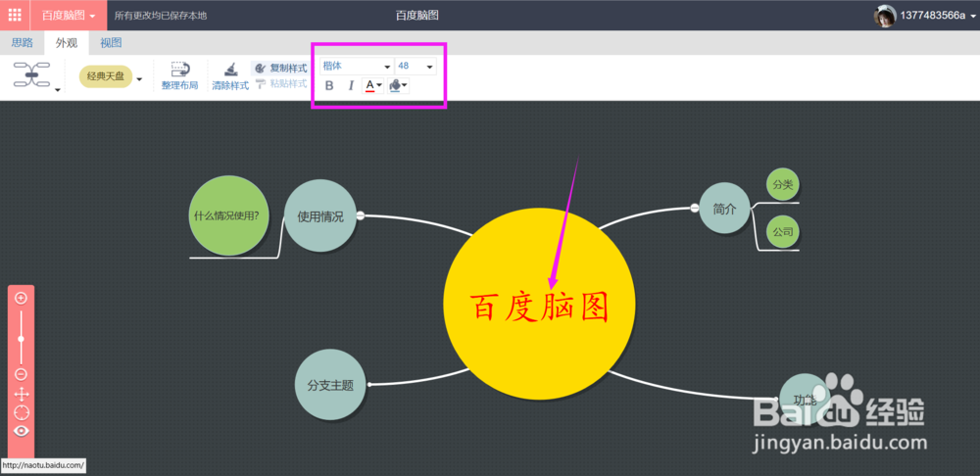980x476 pixels.
Task: Click the 百度脑图 document title
Action: click(416, 15)
